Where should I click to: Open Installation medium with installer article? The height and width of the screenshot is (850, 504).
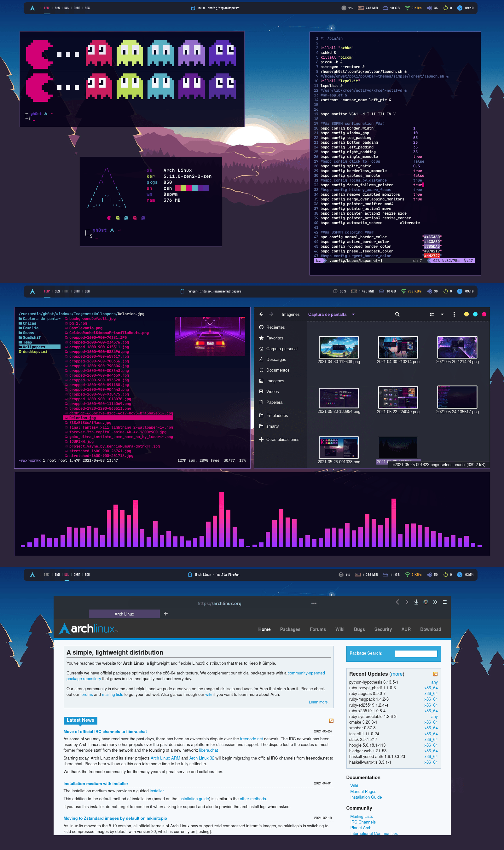[96, 783]
